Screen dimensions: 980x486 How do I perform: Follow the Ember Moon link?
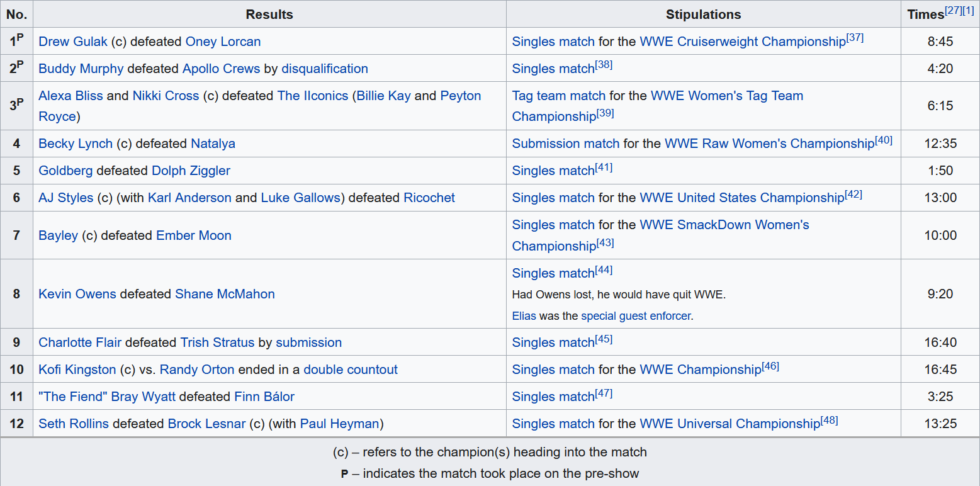tap(194, 235)
